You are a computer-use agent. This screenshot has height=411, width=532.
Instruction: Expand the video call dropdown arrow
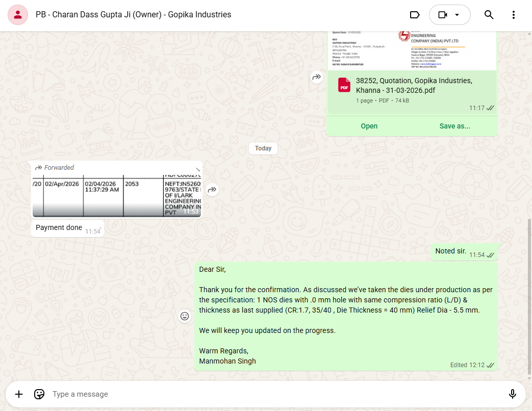point(457,15)
